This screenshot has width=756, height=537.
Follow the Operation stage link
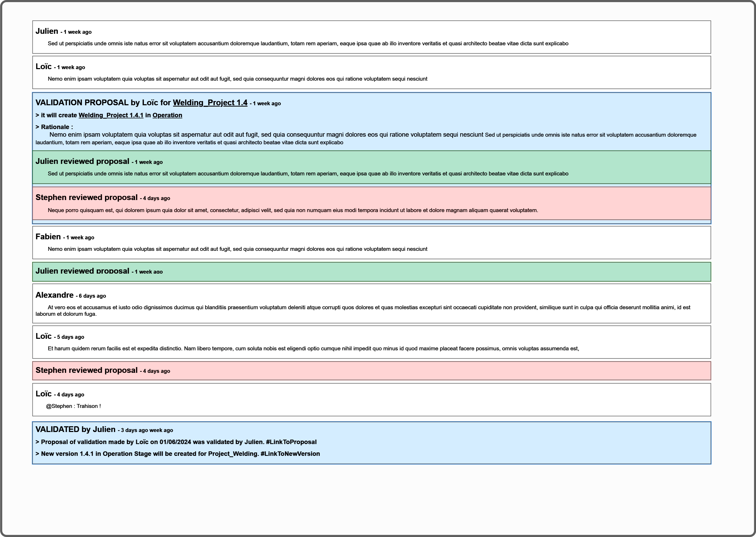coord(167,115)
